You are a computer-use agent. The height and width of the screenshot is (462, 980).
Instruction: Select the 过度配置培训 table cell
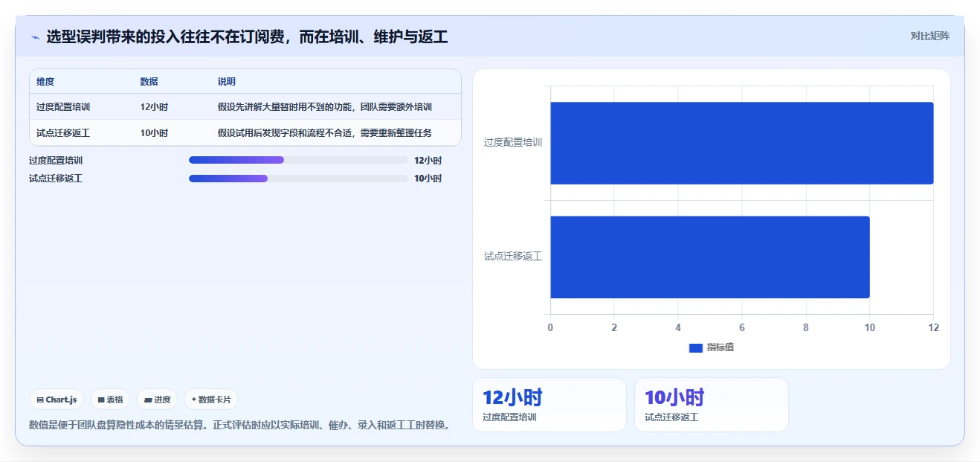(x=63, y=107)
